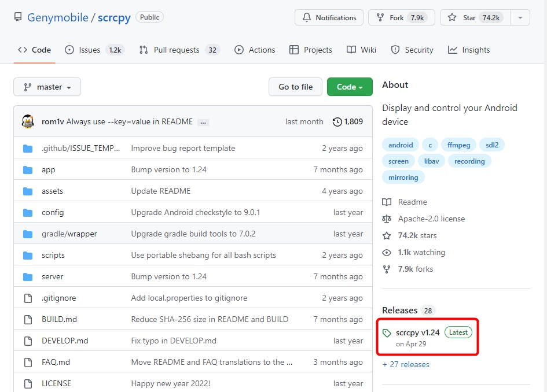Click the repository book icon beside Genymobile
The image size is (547, 392).
coord(18,17)
